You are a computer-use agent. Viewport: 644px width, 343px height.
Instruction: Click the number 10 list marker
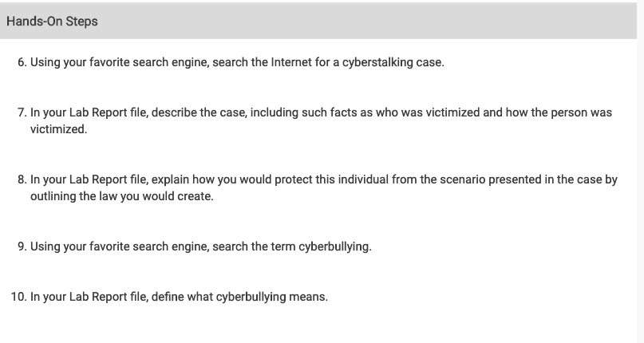[19, 297]
